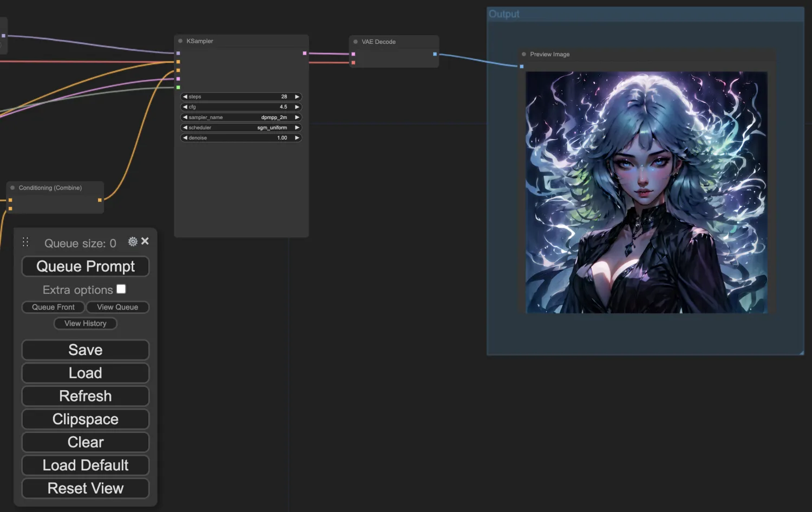Select the VAE Decode node title

378,42
